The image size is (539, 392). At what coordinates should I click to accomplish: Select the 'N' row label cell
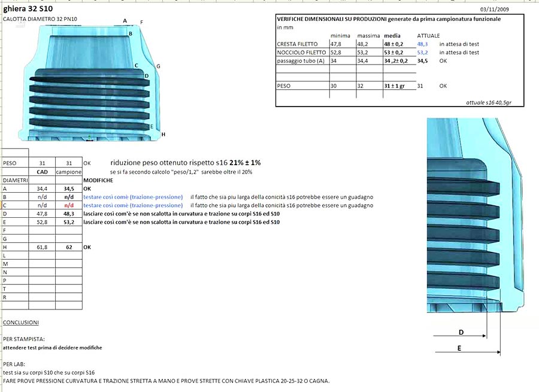pyautogui.click(x=15, y=272)
